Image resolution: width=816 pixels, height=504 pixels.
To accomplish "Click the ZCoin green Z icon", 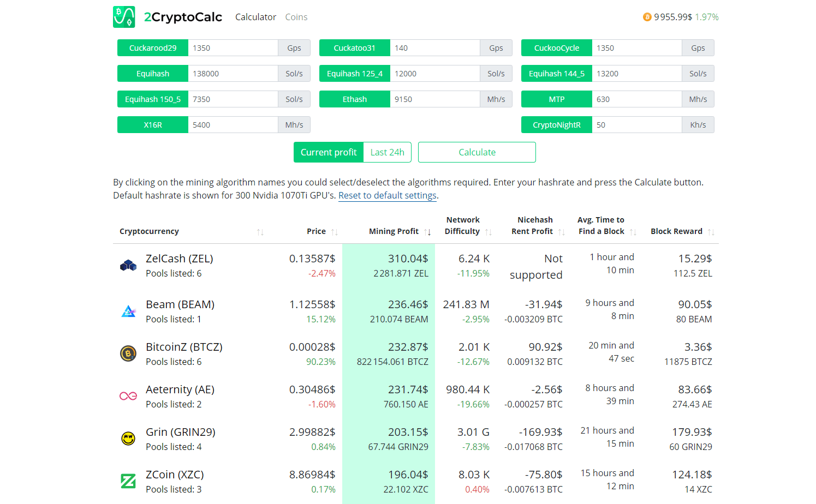I will point(128,481).
